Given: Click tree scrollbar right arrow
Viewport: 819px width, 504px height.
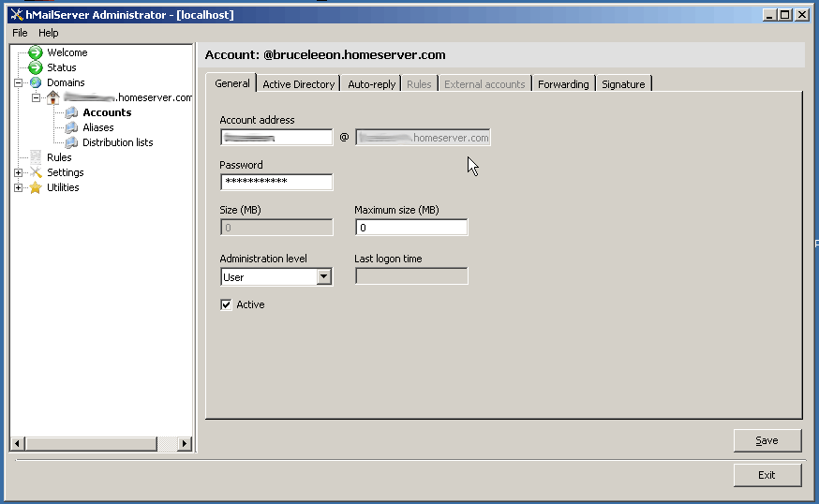Looking at the screenshot, I should coord(185,444).
